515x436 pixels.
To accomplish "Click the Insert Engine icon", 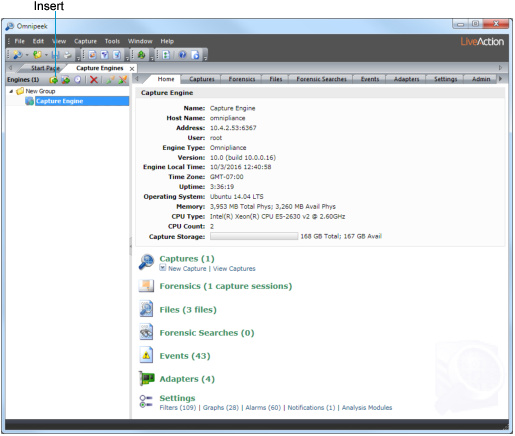I will [x=66, y=80].
